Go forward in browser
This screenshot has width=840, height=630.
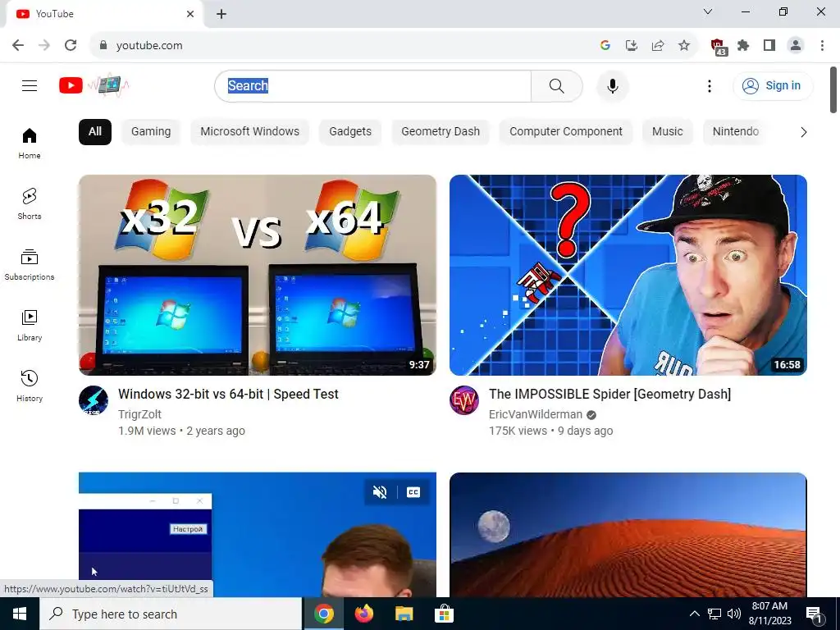point(44,46)
